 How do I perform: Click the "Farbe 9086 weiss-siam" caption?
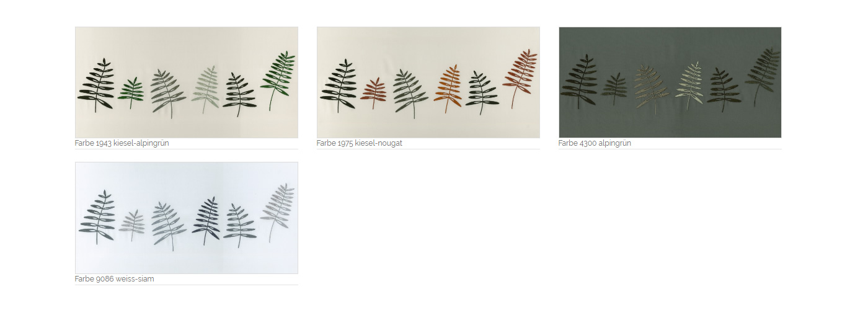click(x=114, y=279)
